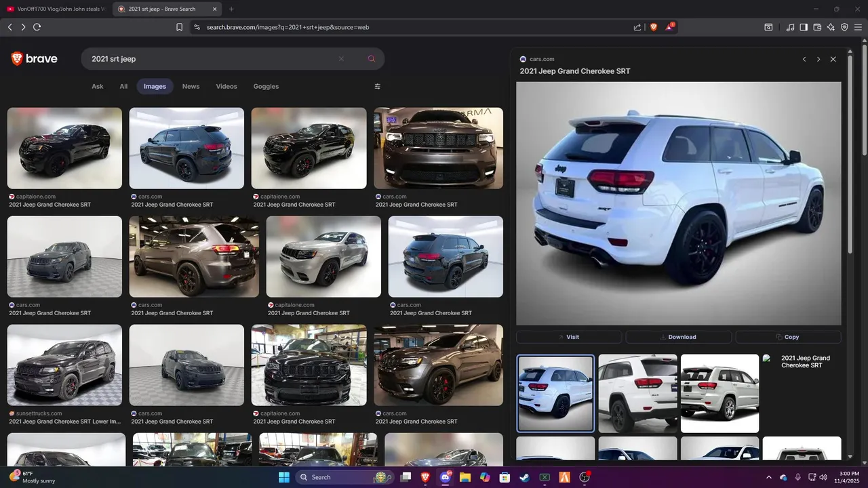Open selected white Jeep rear thumbnail in preview

click(x=555, y=393)
